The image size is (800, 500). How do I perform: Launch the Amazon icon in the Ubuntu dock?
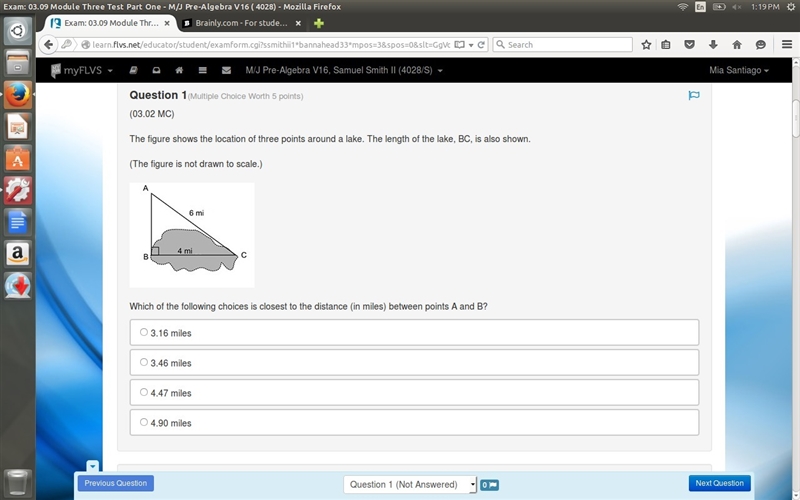(18, 254)
